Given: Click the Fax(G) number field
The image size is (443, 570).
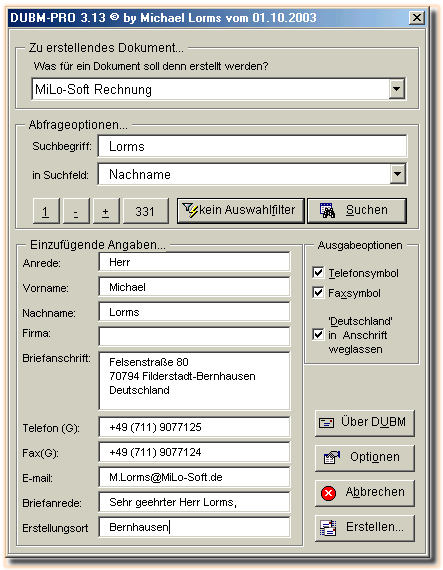Looking at the screenshot, I should (194, 452).
